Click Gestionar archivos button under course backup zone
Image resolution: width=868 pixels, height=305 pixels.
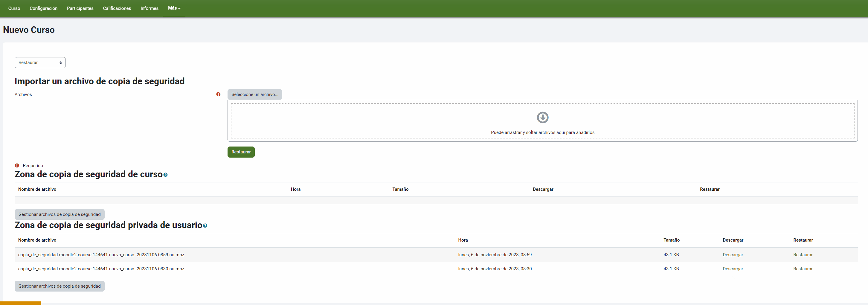tap(59, 214)
